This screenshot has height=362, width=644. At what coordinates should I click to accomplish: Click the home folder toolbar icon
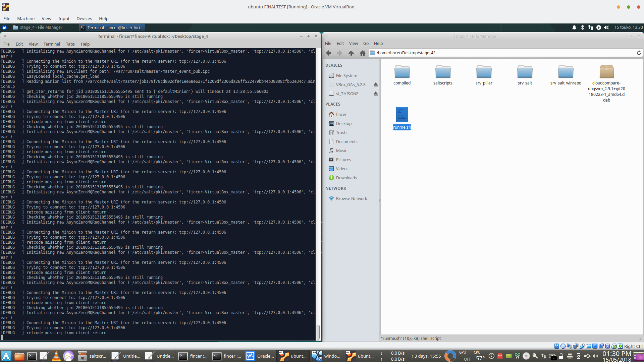pos(362,53)
